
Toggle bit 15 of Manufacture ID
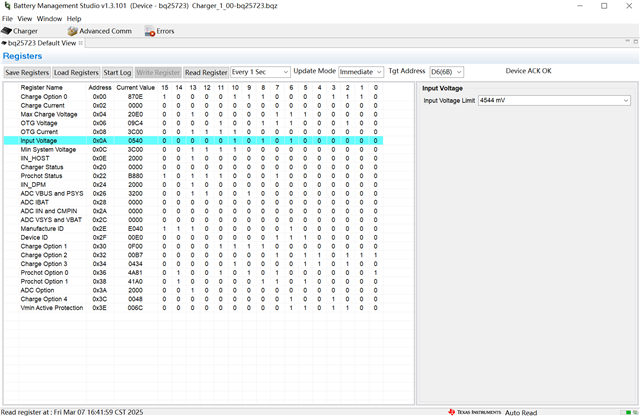point(164,229)
